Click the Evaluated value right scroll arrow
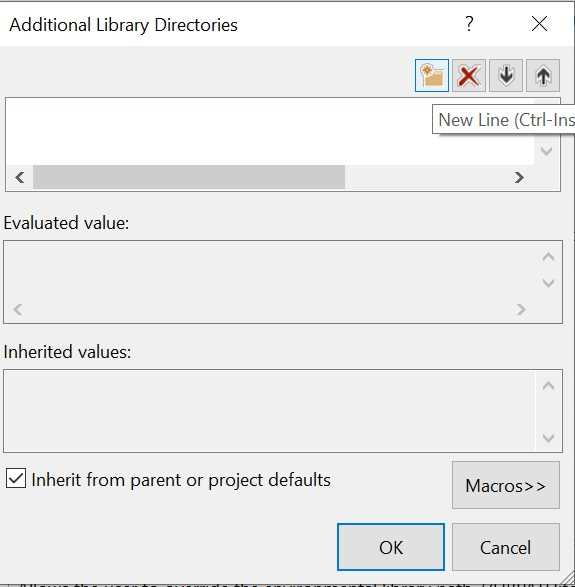 point(521,309)
